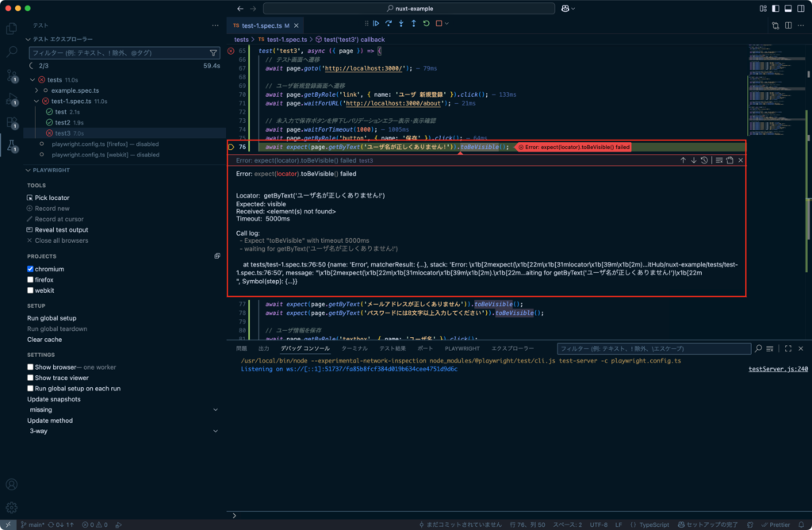Copy the error with the clipboard icon
The width and height of the screenshot is (812, 530).
tap(730, 159)
